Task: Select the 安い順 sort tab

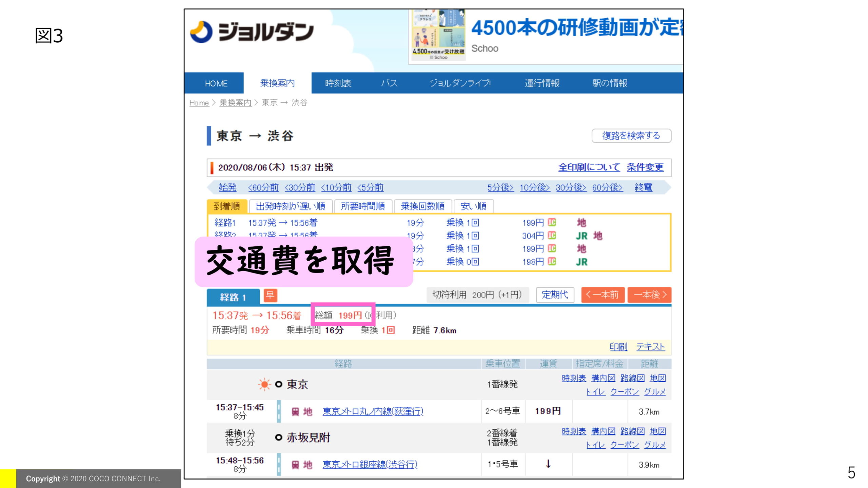Action: (474, 206)
